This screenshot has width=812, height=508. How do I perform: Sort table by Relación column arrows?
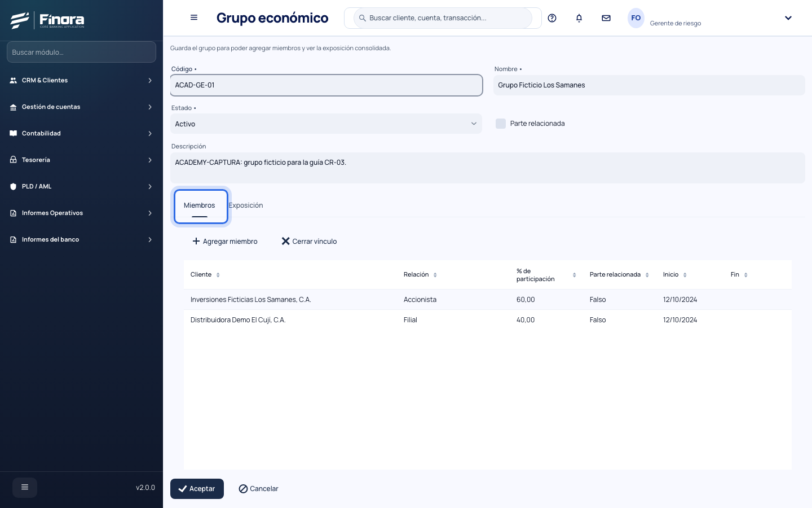coord(435,275)
